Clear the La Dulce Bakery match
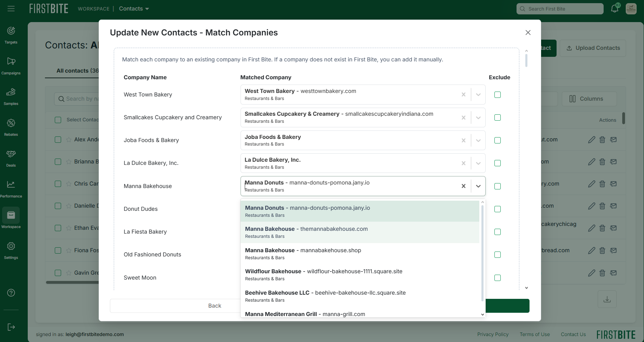Screen dimensions: 644x342 coord(464,163)
